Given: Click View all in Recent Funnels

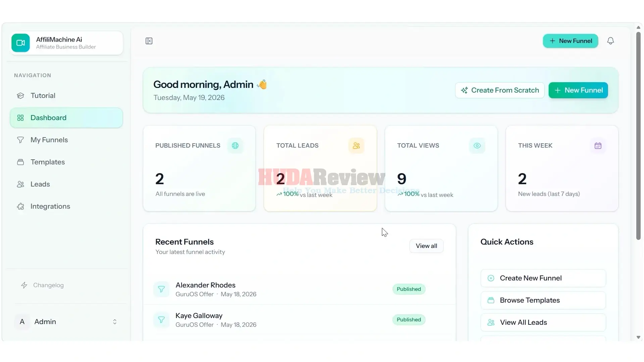Looking at the screenshot, I should [x=426, y=246].
